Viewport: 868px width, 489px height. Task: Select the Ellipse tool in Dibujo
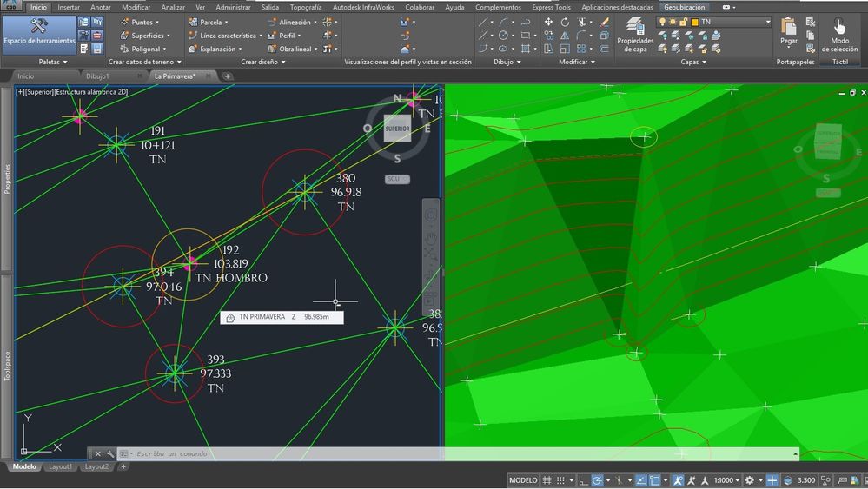[x=503, y=49]
